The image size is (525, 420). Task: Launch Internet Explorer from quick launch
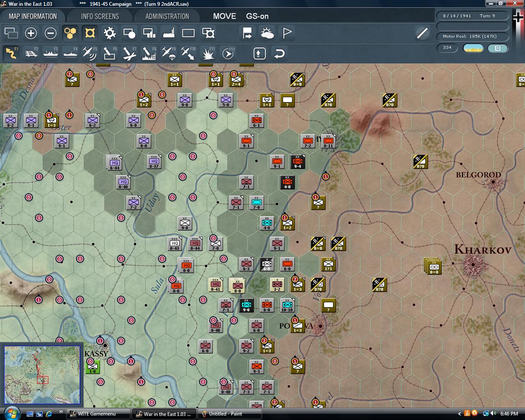49,414
